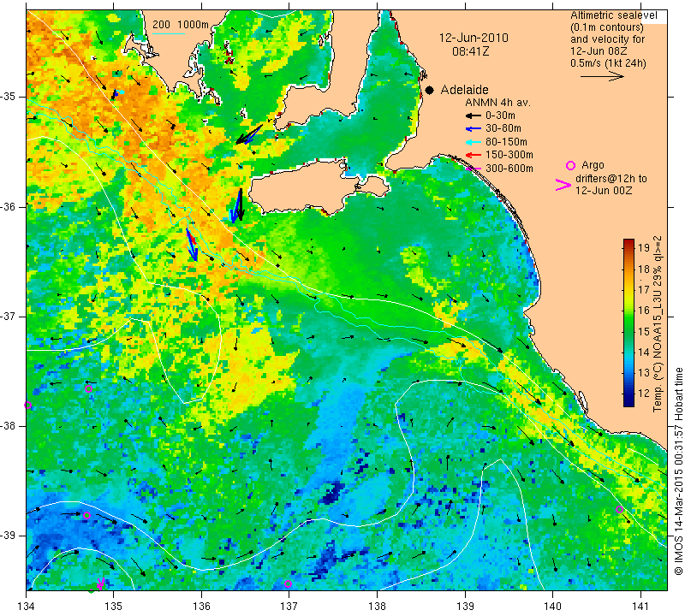Click the magenta 300-600m legend arrow
The image size is (685, 616).
click(x=474, y=168)
